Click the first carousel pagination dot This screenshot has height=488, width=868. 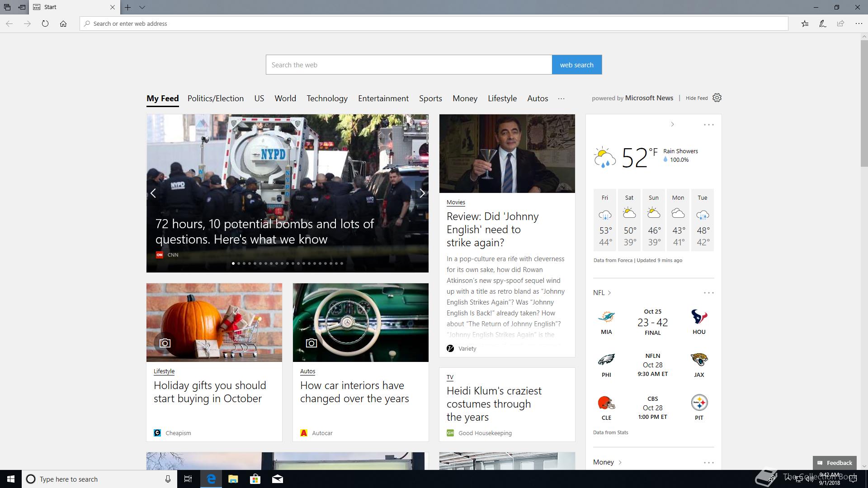[x=233, y=263]
